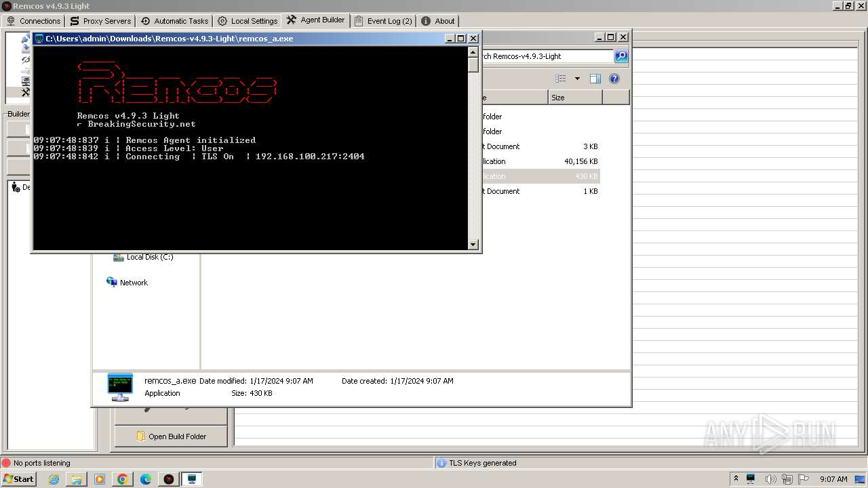Click the Explorer search magnifier button
The width and height of the screenshot is (868, 488).
click(621, 56)
